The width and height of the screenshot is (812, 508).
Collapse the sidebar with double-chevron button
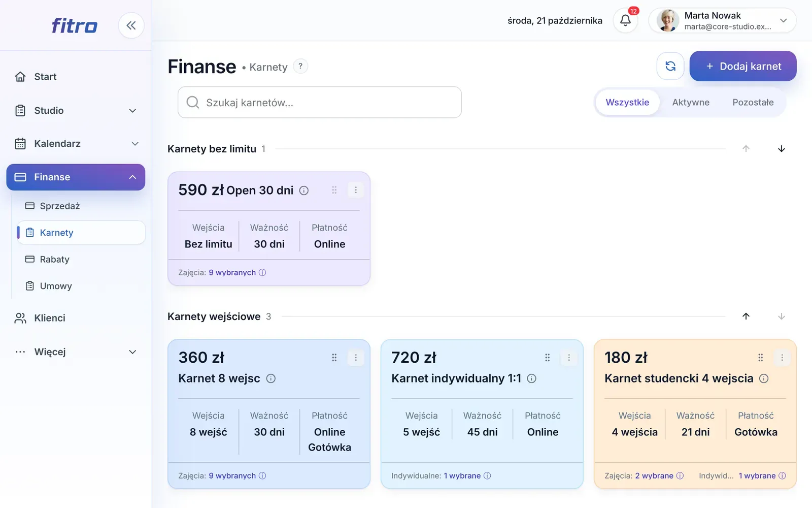(131, 25)
